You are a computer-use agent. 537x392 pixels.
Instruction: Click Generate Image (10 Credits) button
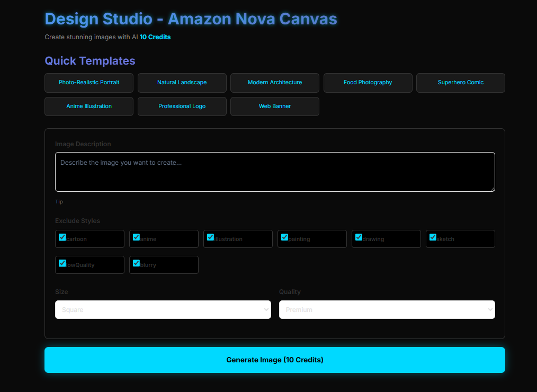point(275,360)
